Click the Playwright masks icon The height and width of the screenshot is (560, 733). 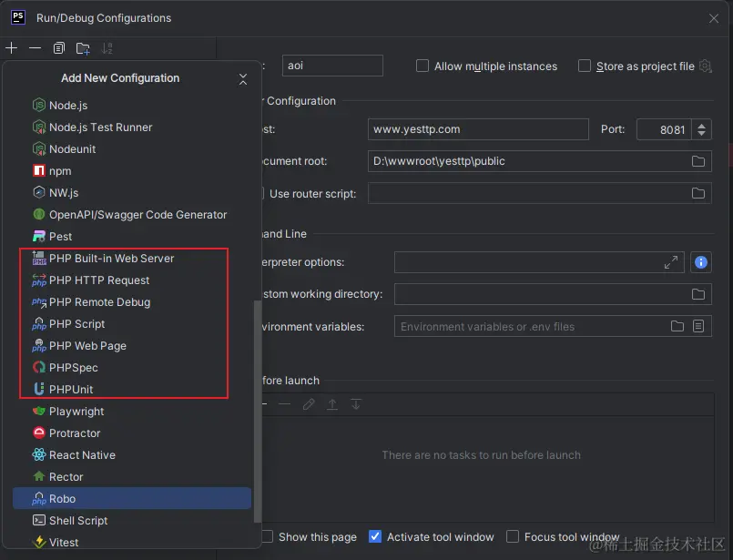(39, 411)
